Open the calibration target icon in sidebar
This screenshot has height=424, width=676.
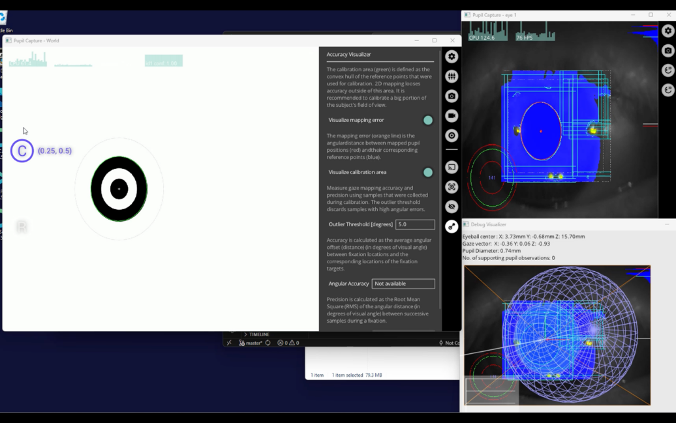click(451, 135)
